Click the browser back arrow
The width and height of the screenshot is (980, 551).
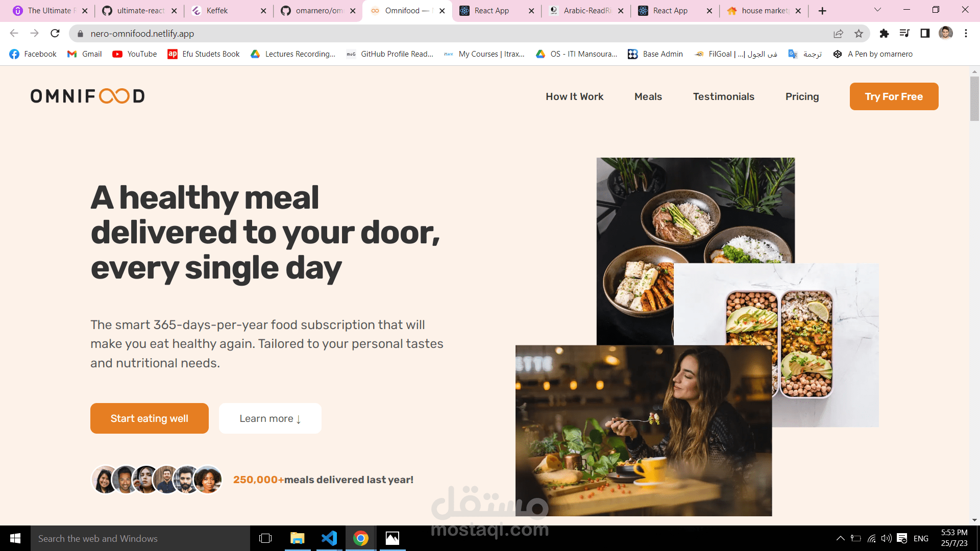click(x=14, y=33)
